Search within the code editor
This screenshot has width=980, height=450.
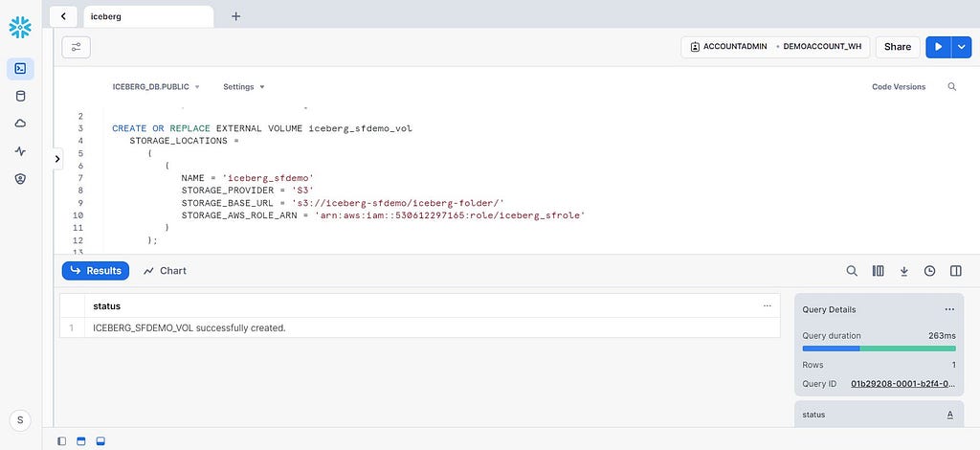(952, 87)
